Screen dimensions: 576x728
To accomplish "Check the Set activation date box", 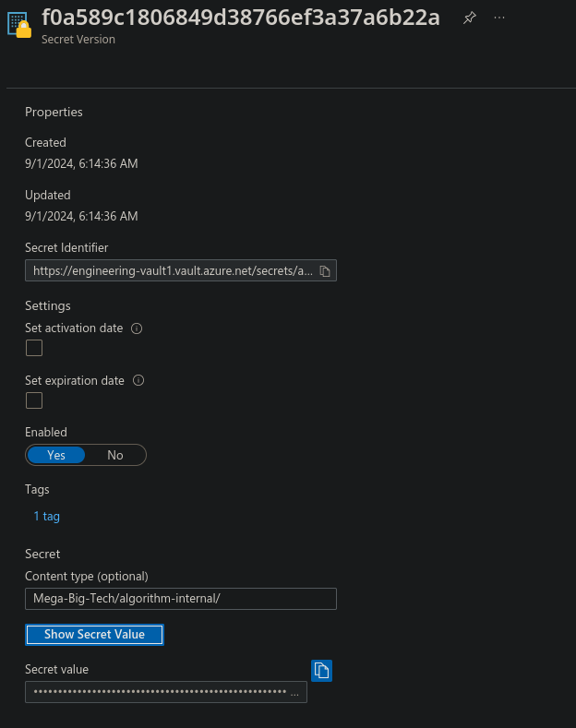I will point(34,348).
